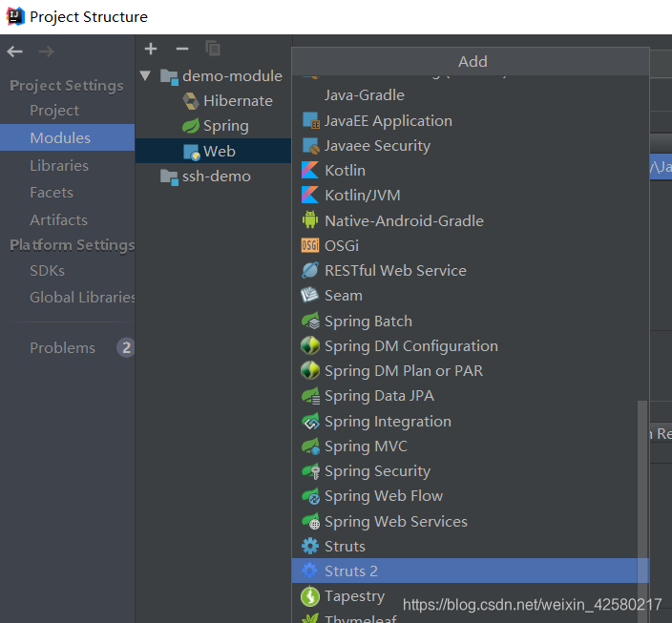Click the ssh-demo module folder icon

click(169, 177)
